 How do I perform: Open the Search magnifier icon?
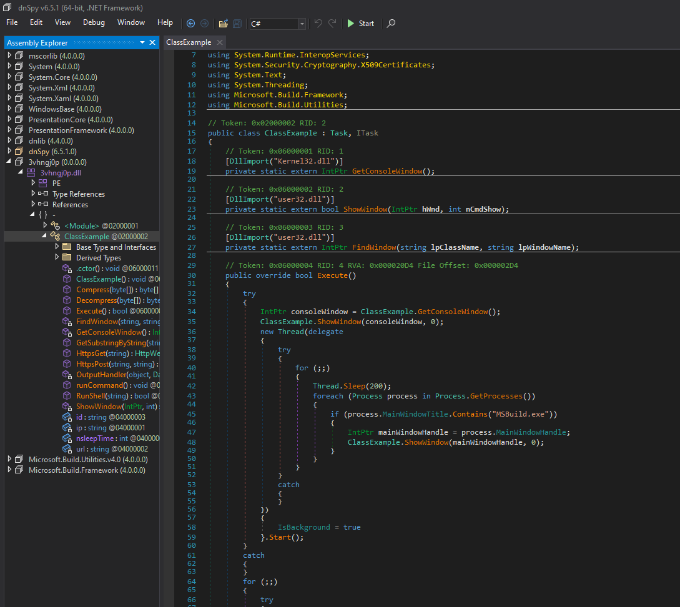[x=390, y=22]
